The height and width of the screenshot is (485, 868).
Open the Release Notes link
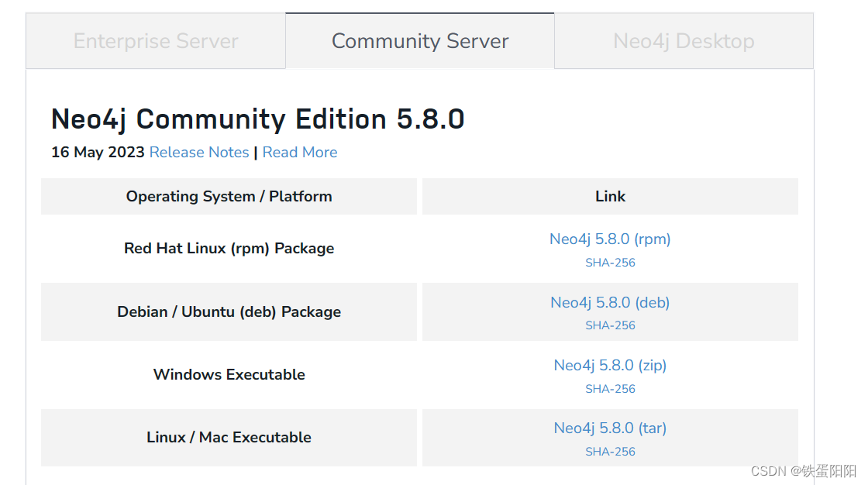[x=199, y=152]
